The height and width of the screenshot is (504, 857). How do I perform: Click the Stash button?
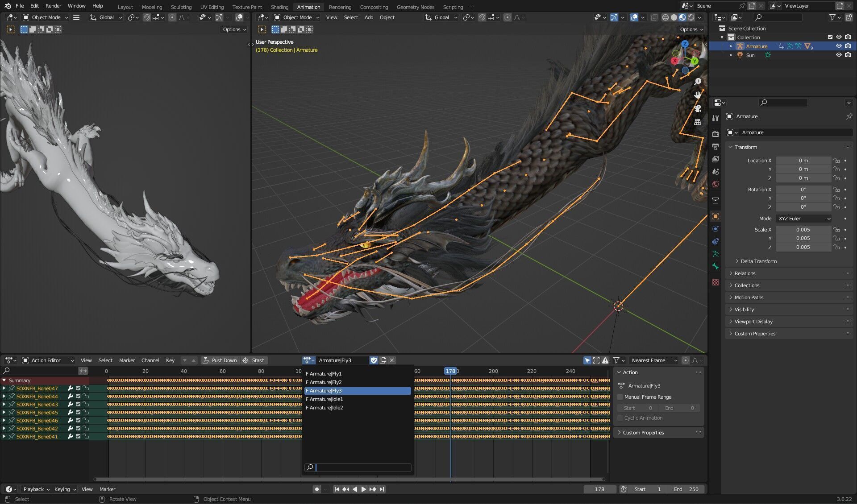point(254,360)
